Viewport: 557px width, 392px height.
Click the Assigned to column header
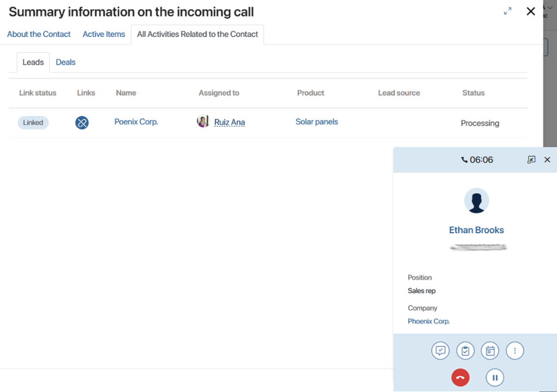pyautogui.click(x=219, y=93)
